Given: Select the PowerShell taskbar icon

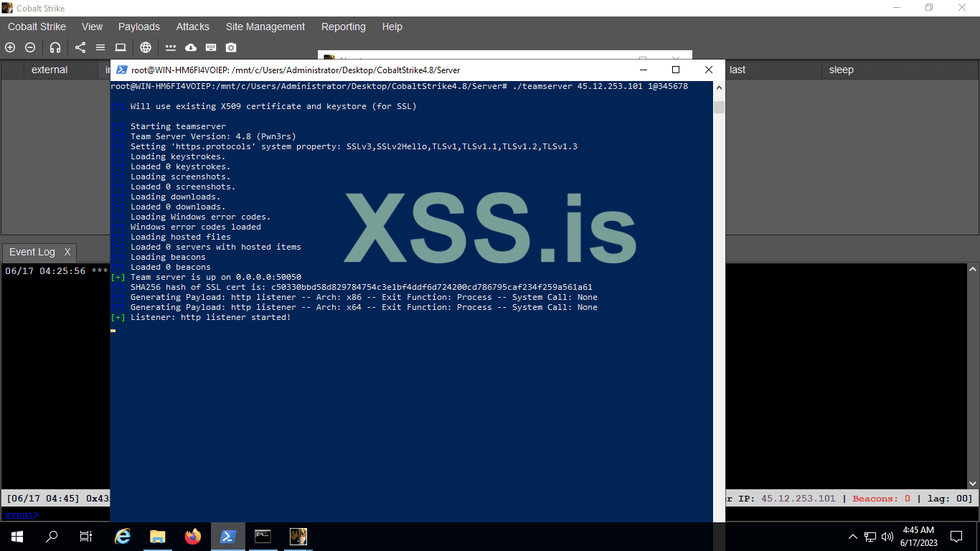Looking at the screenshot, I should click(x=228, y=537).
